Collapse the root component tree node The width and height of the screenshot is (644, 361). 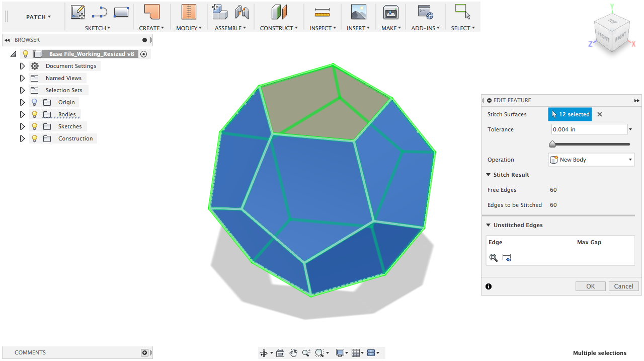click(x=13, y=54)
